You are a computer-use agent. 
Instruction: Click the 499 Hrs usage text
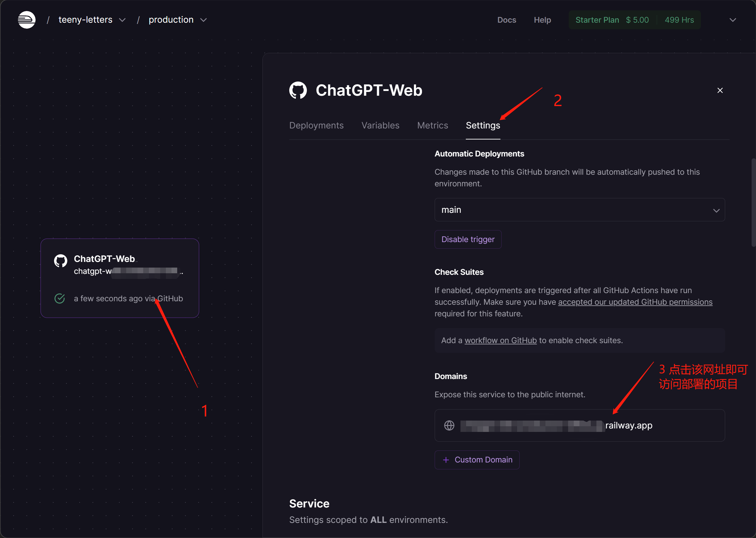tap(679, 20)
